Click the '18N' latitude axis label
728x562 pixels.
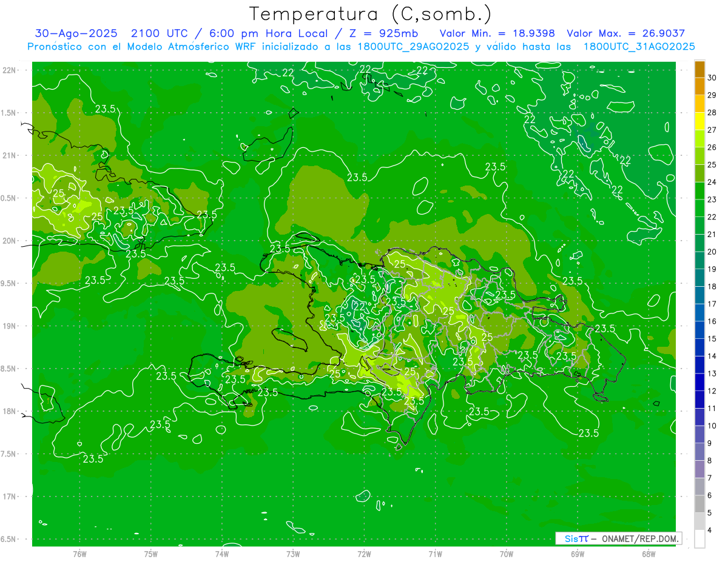(x=10, y=411)
